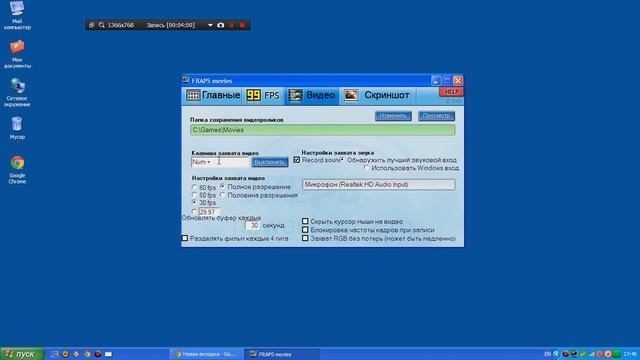Switch to the Скриншот tab
Image resolution: width=640 pixels, height=360 pixels.
[x=377, y=96]
